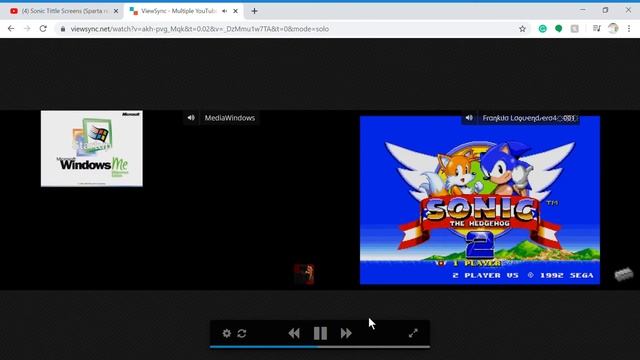Viewport: 640px width, 360px height.
Task: Rewind the synced videos
Action: coord(294,333)
